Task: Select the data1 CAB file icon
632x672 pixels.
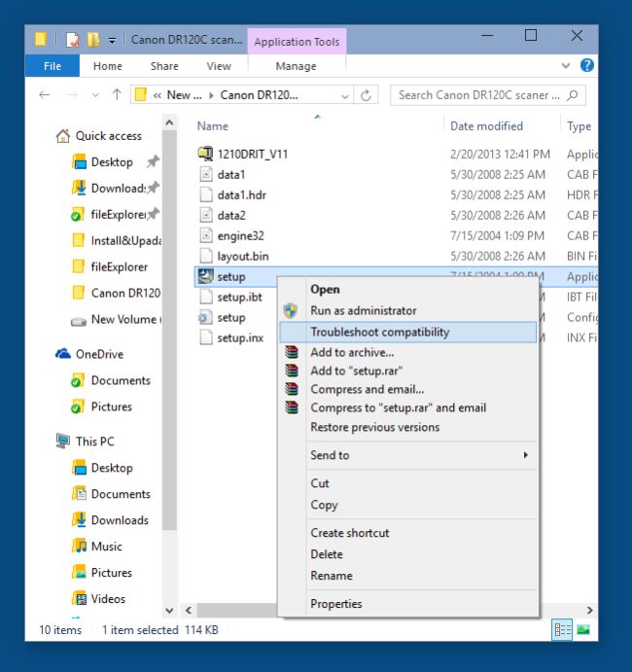Action: 206,174
